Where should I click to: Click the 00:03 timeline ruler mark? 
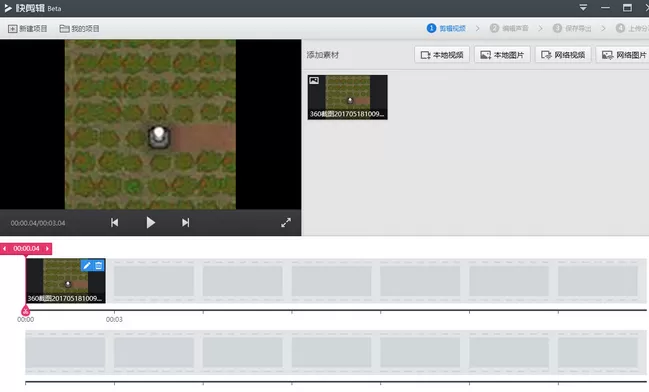pos(114,319)
